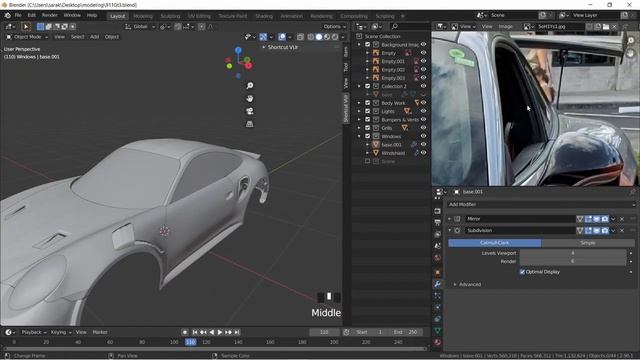Open the Render properties tab icon
Image resolution: width=640 pixels, height=360 pixels.
click(438, 211)
